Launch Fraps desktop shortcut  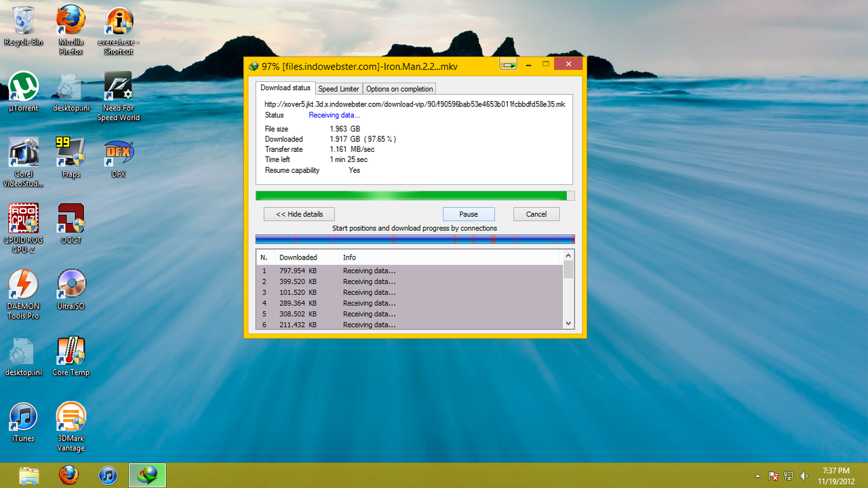(x=71, y=158)
